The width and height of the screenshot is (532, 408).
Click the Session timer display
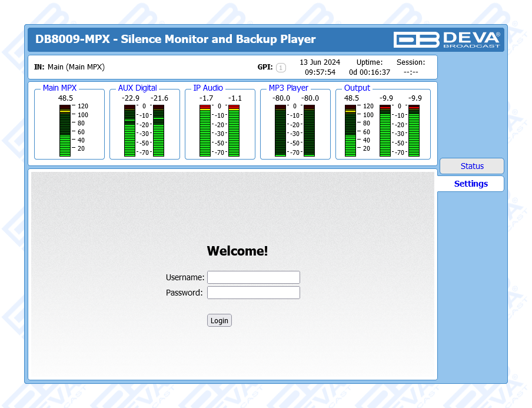[x=410, y=72]
